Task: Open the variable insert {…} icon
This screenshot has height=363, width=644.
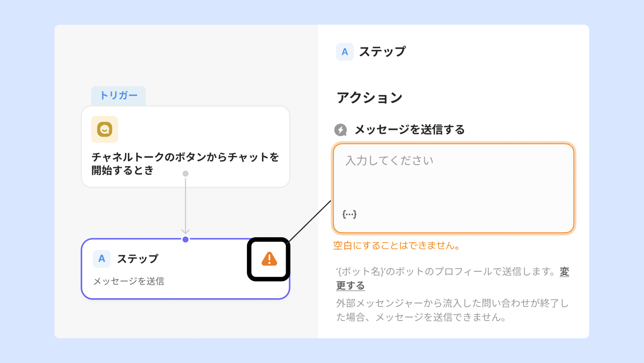Action: (x=349, y=214)
